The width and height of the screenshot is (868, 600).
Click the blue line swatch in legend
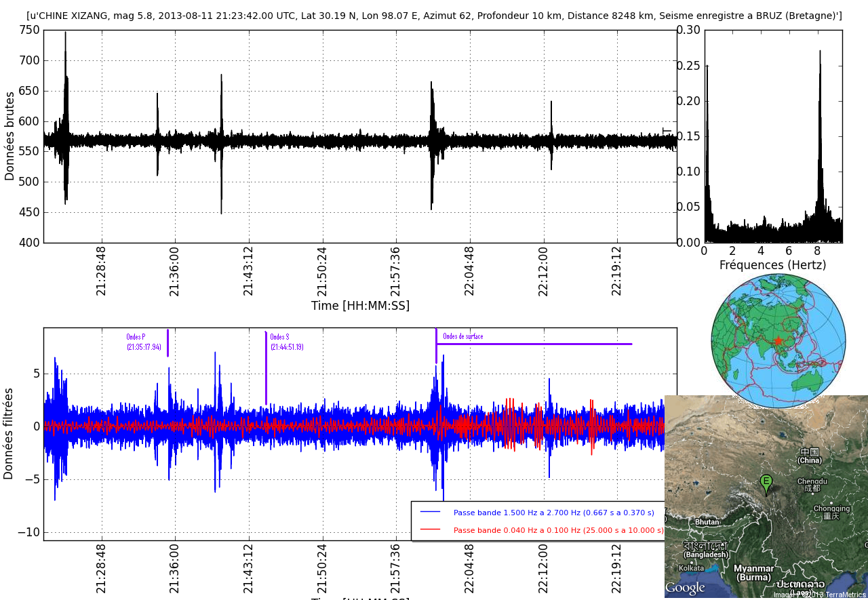[430, 513]
